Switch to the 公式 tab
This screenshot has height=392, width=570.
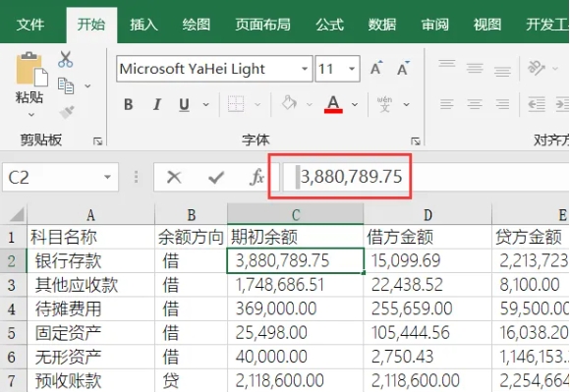pos(329,25)
